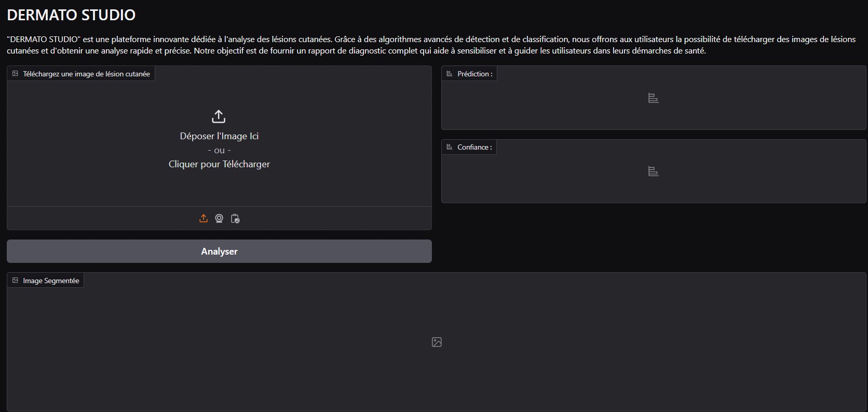868x412 pixels.
Task: Click the image placeholder in Image Segmentée panel
Action: [437, 342]
